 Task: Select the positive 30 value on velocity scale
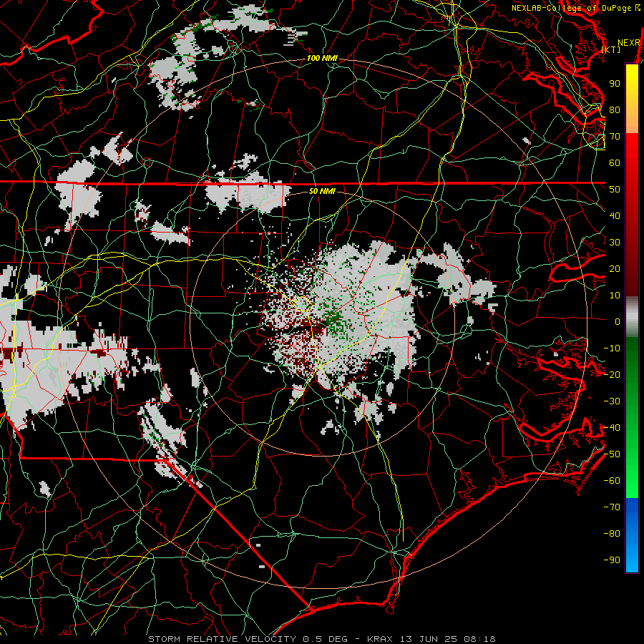click(x=615, y=243)
